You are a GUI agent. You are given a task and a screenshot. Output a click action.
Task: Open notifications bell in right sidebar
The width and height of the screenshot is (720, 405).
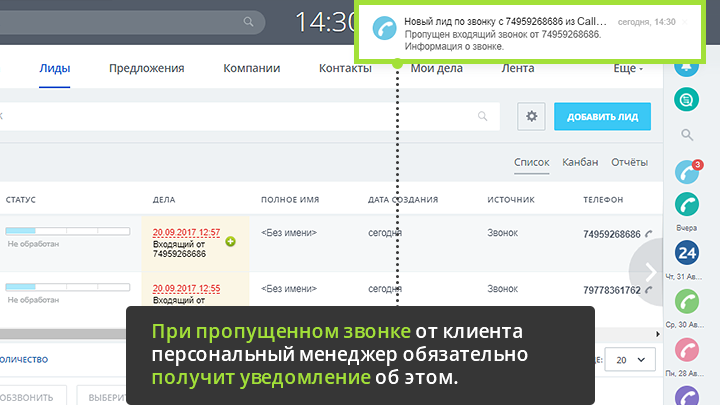686,67
